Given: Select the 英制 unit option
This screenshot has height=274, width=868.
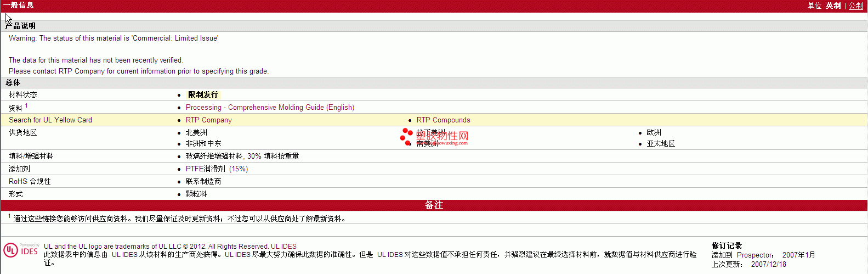Looking at the screenshot, I should [833, 5].
